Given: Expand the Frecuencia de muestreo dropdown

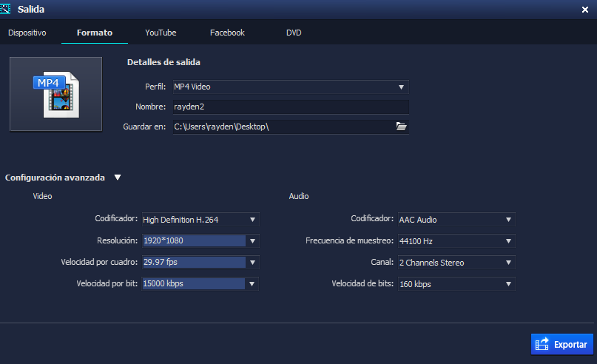Looking at the screenshot, I should click(x=456, y=241).
